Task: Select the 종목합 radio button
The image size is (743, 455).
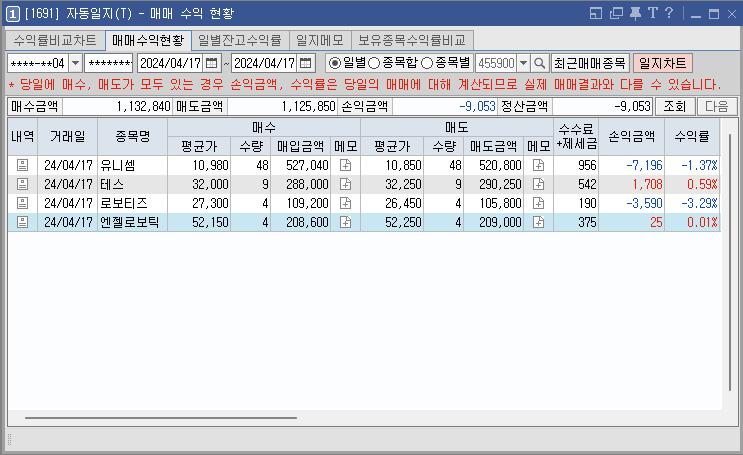Action: tap(373, 63)
